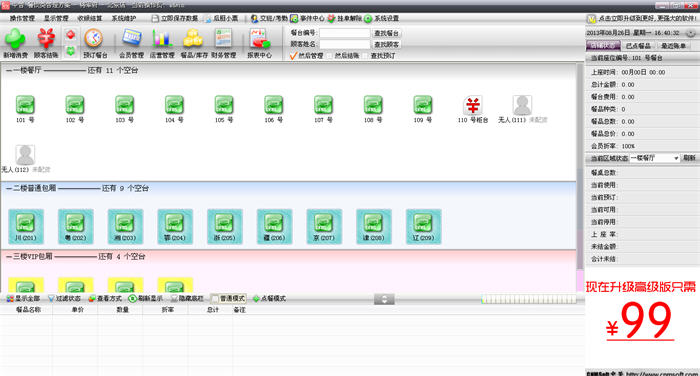Click the green plus 新增消费 icon
Viewport: 700px width, 376px height.
point(15,39)
